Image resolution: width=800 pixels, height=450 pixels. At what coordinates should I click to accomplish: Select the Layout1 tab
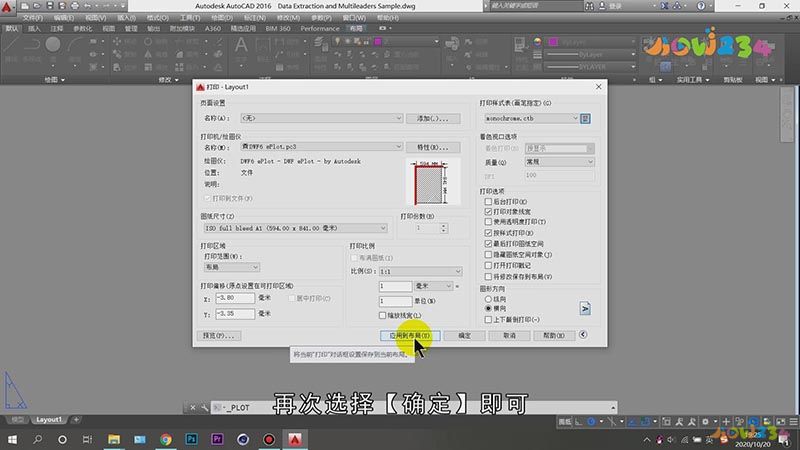(x=48, y=419)
